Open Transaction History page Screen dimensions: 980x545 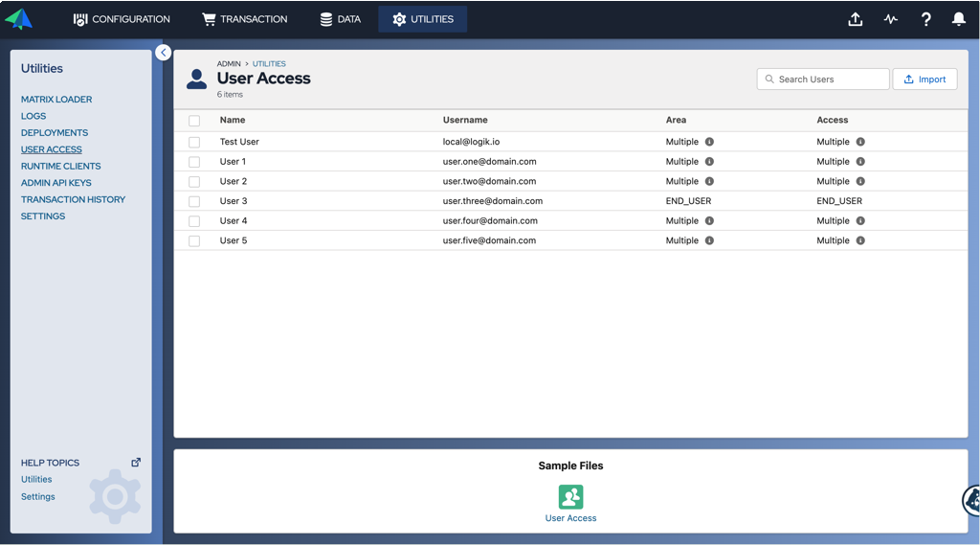click(x=73, y=199)
